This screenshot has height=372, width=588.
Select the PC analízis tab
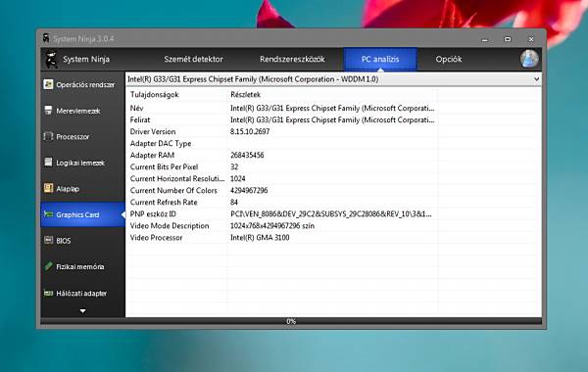point(380,59)
